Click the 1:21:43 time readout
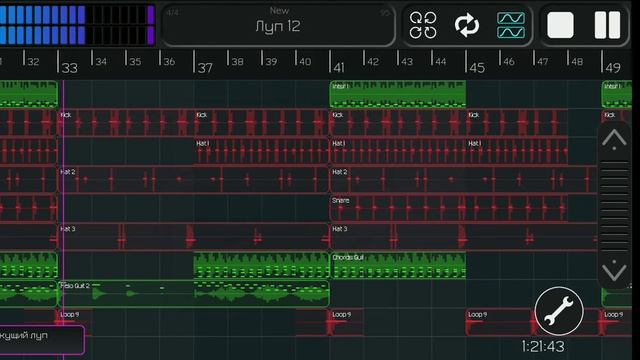Screen dimensions: 640x360 click(x=543, y=347)
